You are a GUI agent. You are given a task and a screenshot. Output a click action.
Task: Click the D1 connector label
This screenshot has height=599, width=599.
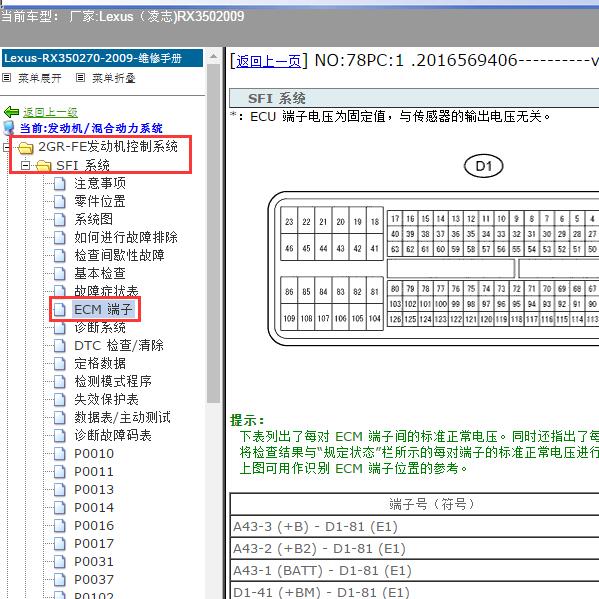[x=483, y=166]
